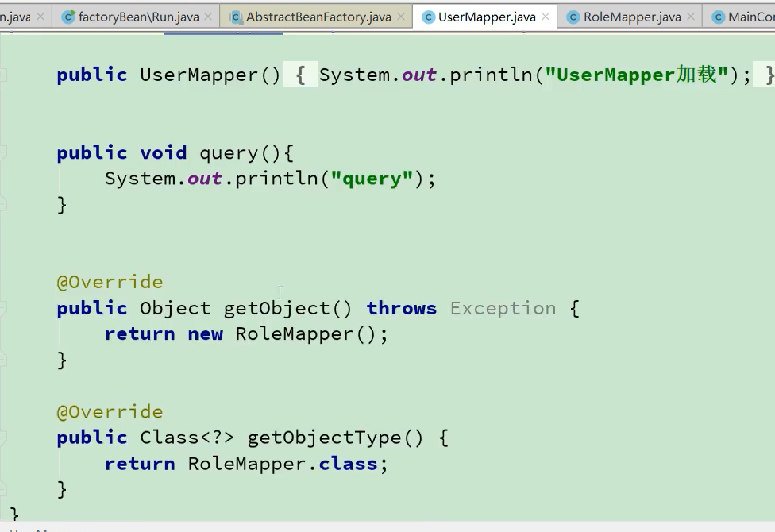Close the UserMapper.java tab
Screen dimensions: 775x532
pyautogui.click(x=546, y=17)
